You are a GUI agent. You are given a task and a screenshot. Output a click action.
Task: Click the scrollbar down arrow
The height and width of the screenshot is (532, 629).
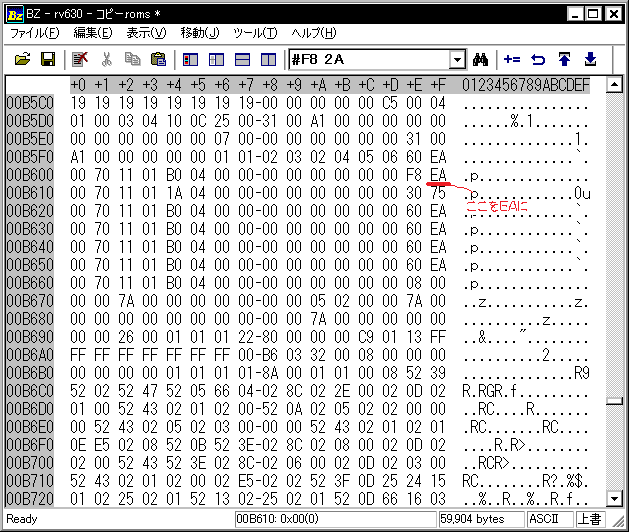coord(614,499)
